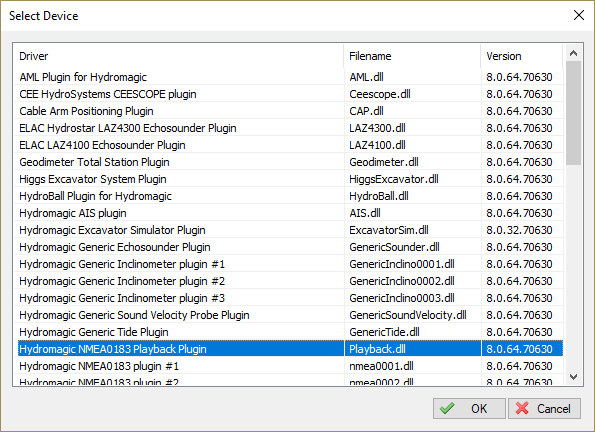This screenshot has height=432, width=595.
Task: Sort by the Filename column header
Action: pyautogui.click(x=412, y=56)
